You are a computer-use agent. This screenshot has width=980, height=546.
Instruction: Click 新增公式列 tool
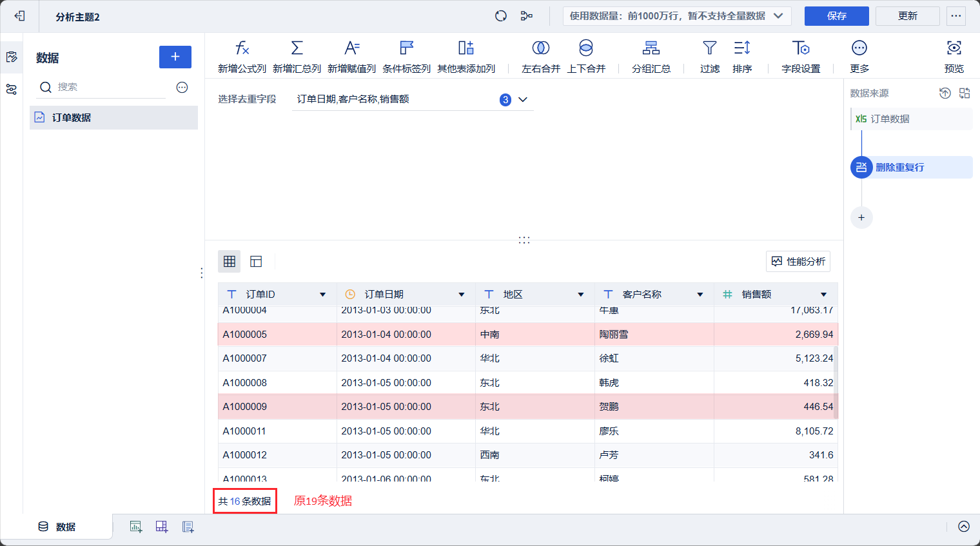coord(242,57)
